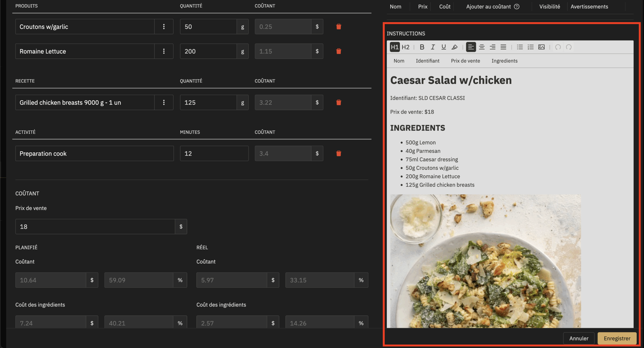
Task: Apply H1 heading format
Action: coord(394,47)
